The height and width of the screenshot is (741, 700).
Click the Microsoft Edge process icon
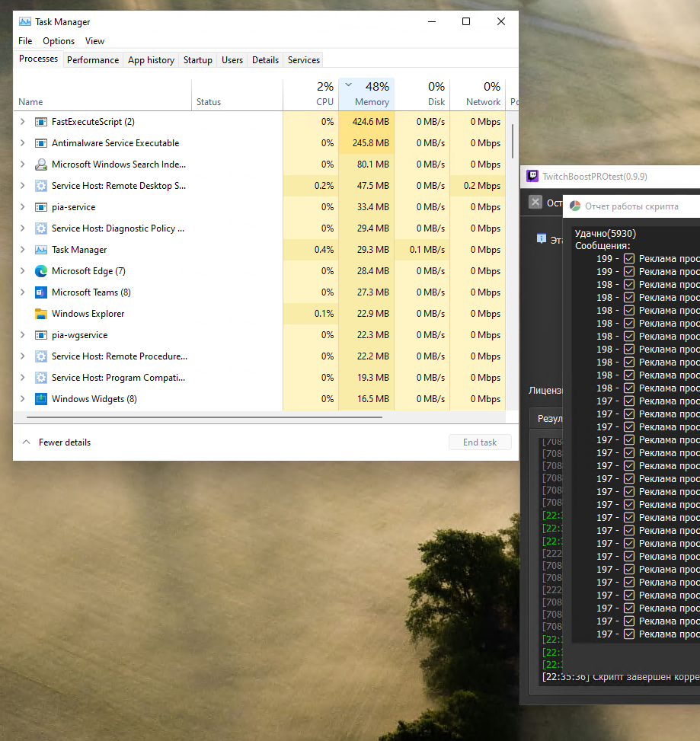(x=41, y=271)
